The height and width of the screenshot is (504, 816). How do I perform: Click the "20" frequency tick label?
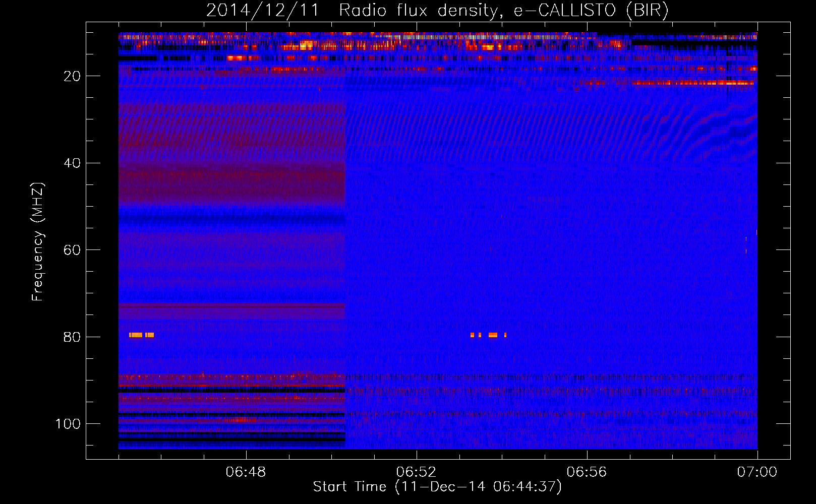tap(73, 76)
